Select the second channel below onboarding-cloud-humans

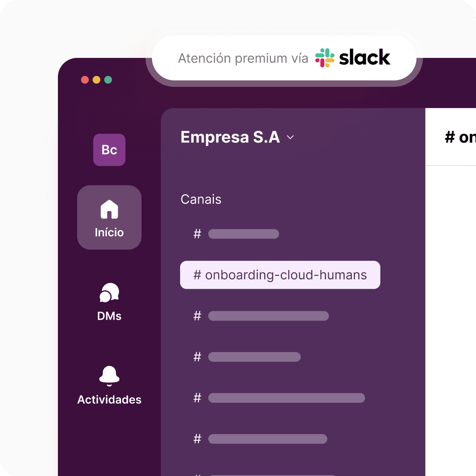tap(247, 357)
